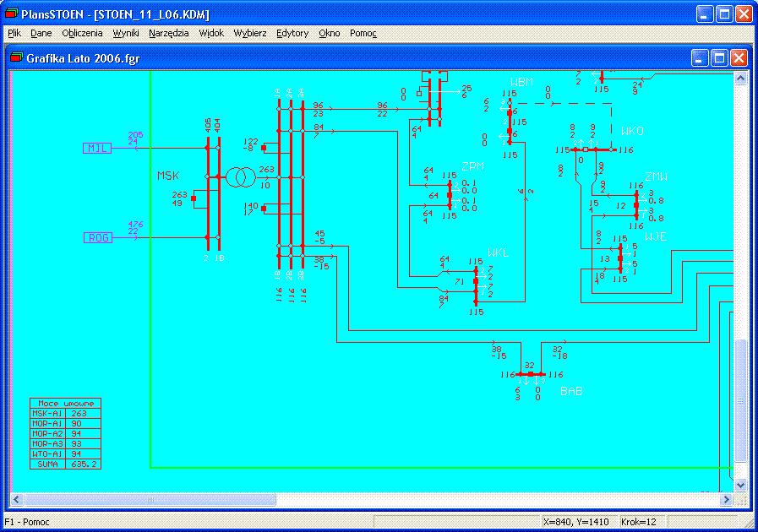Open the Plik menu

(x=14, y=33)
